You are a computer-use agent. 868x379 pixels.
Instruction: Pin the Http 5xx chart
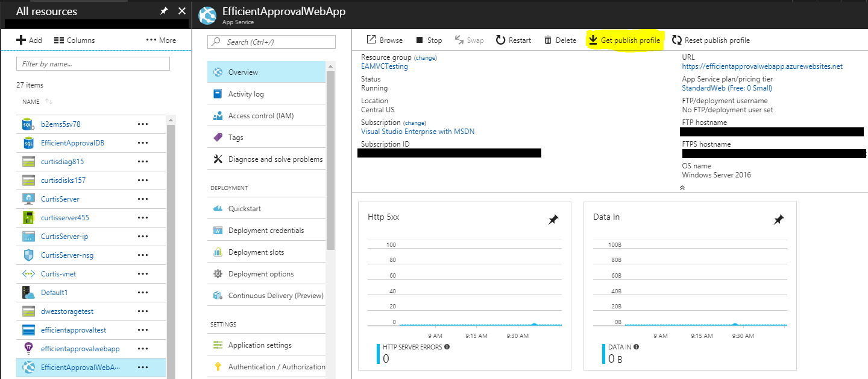pos(553,220)
